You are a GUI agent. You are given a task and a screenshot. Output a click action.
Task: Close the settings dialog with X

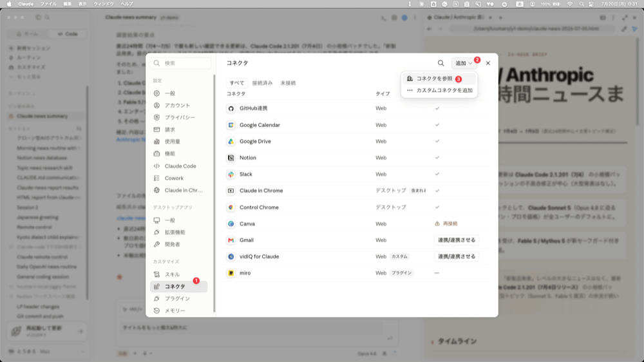pyautogui.click(x=488, y=63)
